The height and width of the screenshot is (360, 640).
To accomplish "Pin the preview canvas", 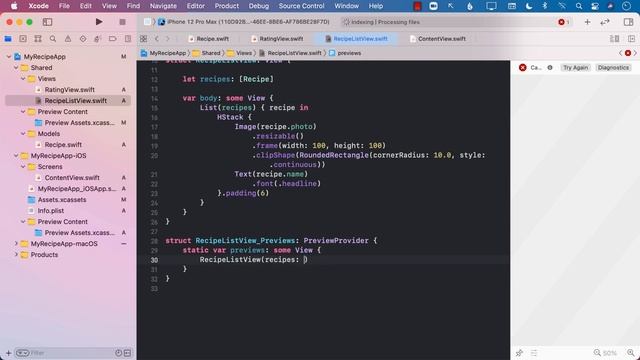I will click(x=519, y=353).
